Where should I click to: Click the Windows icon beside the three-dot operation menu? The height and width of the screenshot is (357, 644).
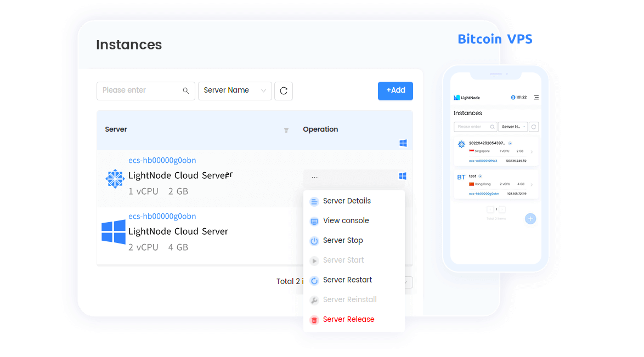403,176
